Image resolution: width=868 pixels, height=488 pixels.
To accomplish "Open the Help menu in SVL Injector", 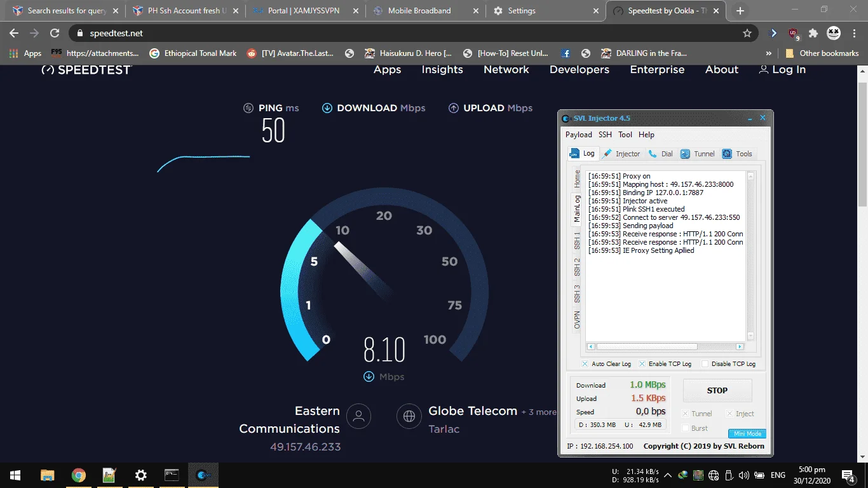I will [646, 135].
